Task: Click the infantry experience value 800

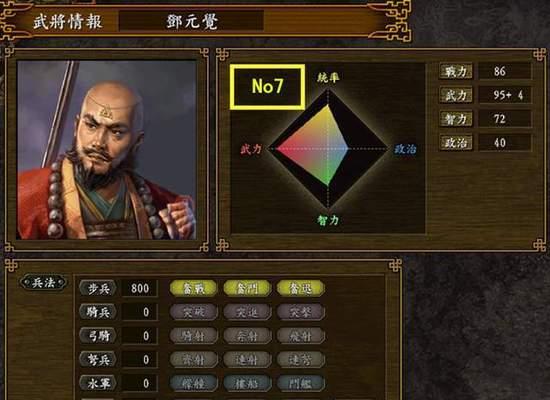Action: point(140,288)
